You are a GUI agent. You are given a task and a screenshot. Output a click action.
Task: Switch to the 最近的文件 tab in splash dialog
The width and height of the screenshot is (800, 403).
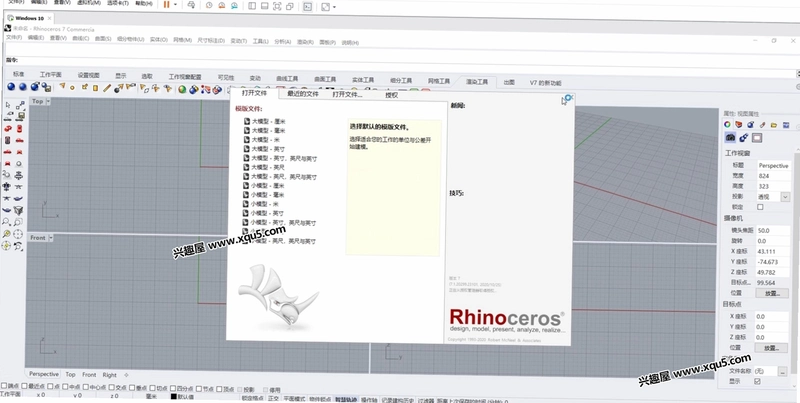pyautogui.click(x=303, y=94)
